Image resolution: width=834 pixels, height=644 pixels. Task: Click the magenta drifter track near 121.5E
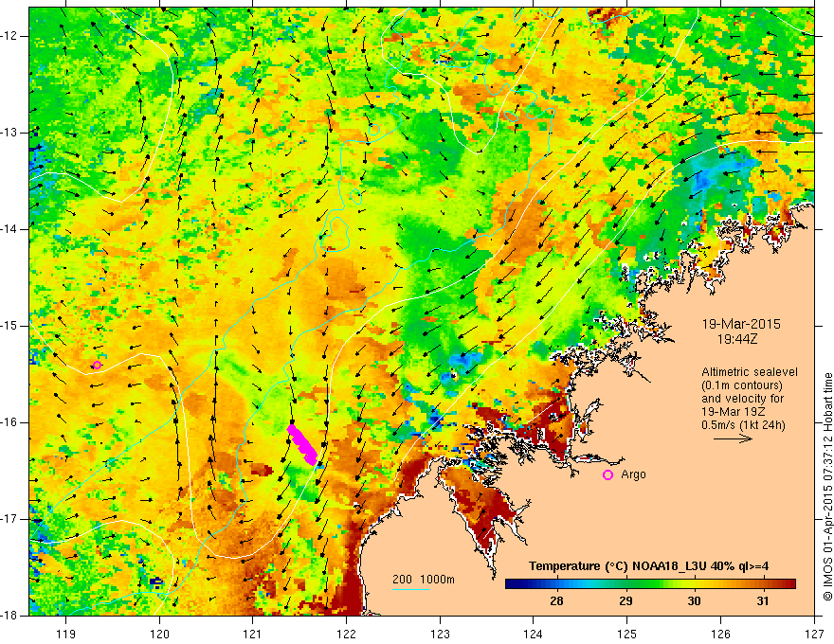[x=302, y=444]
